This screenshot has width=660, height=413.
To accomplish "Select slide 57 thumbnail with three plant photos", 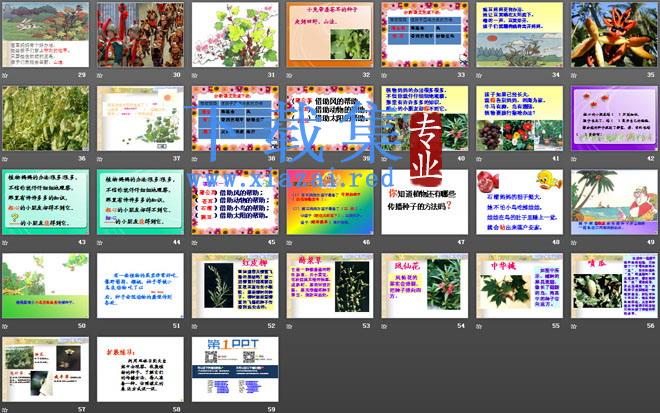I will 45,369.
